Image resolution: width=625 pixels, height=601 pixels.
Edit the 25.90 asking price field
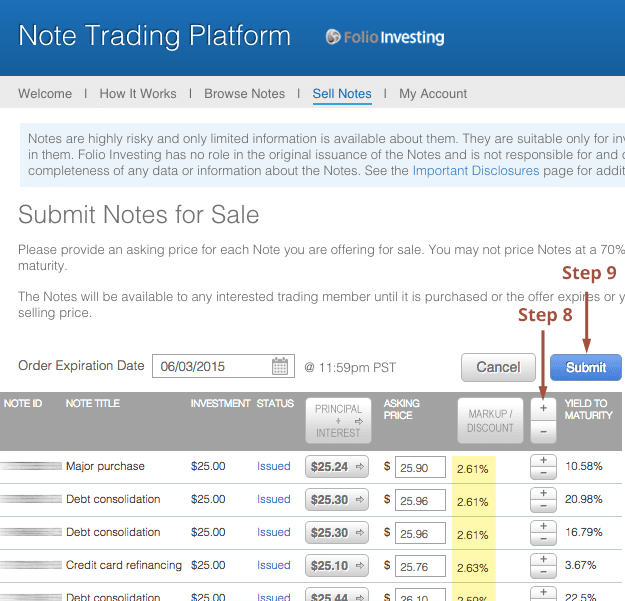pos(420,467)
